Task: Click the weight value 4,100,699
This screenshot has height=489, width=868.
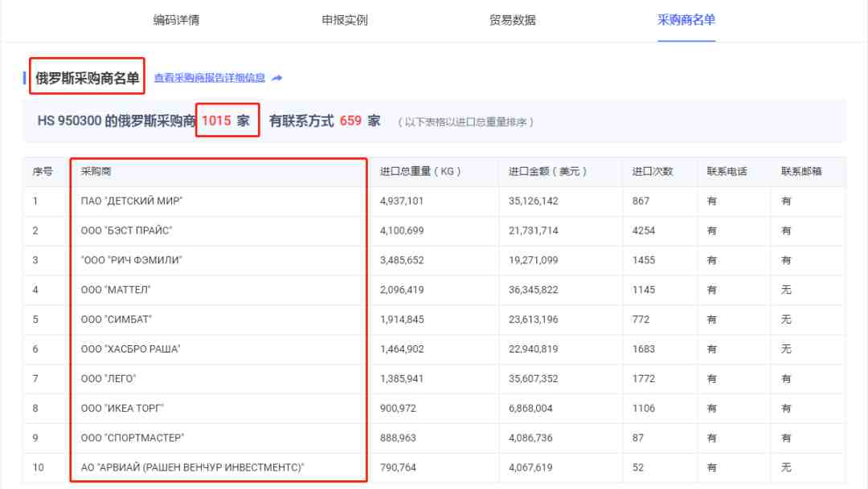Action: coord(402,230)
